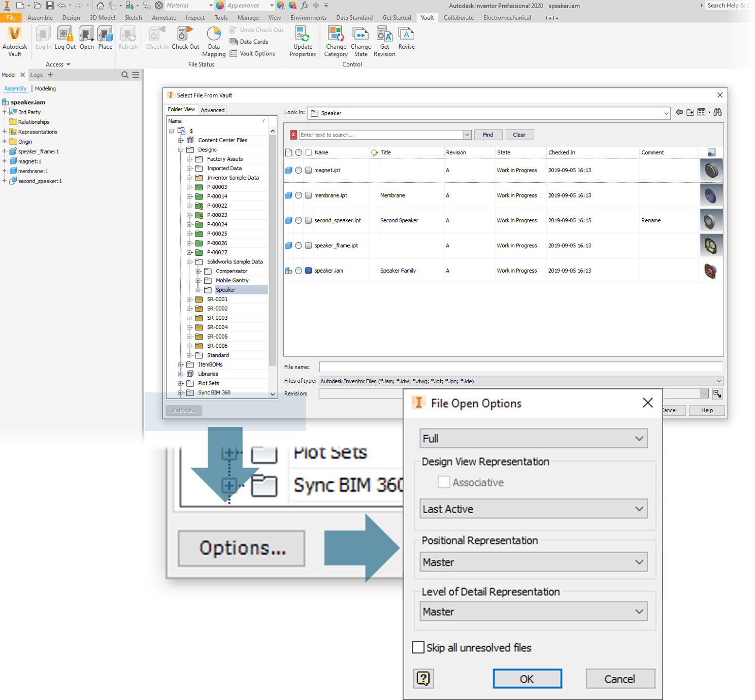755x700 pixels.
Task: Check the Associative checkbox
Action: tap(444, 482)
